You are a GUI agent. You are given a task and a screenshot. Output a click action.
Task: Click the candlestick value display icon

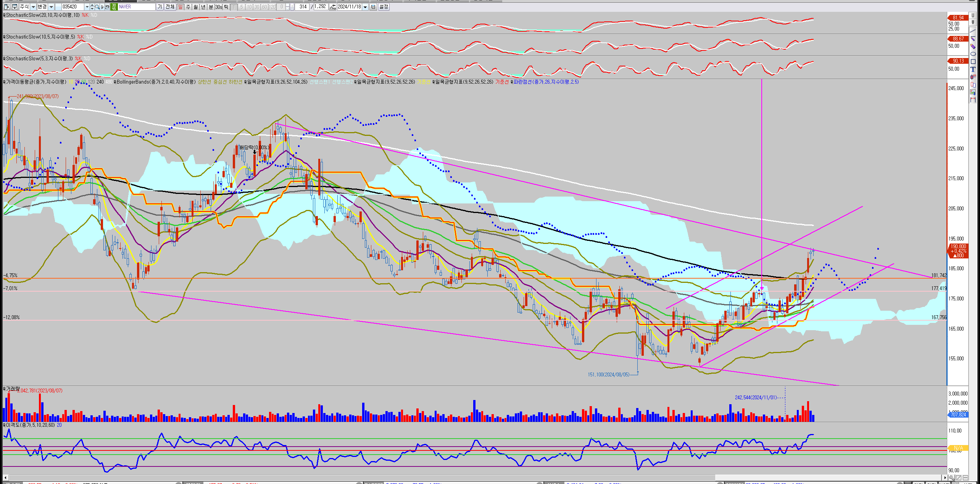tap(973, 77)
